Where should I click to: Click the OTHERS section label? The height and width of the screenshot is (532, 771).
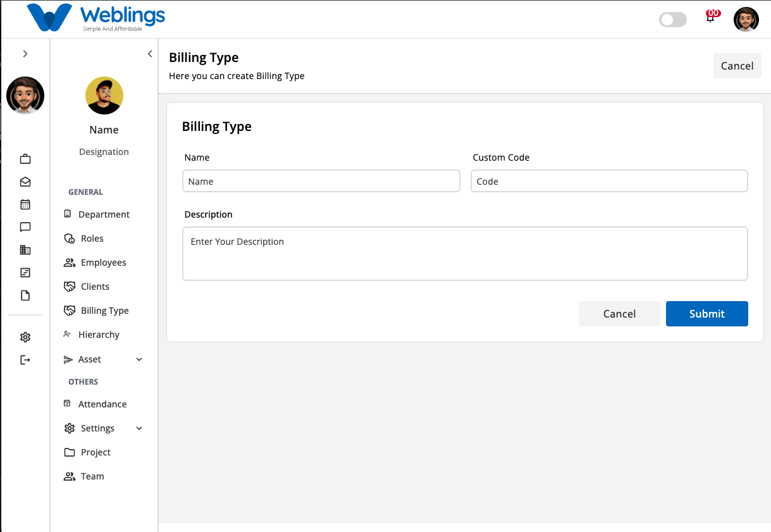click(83, 382)
